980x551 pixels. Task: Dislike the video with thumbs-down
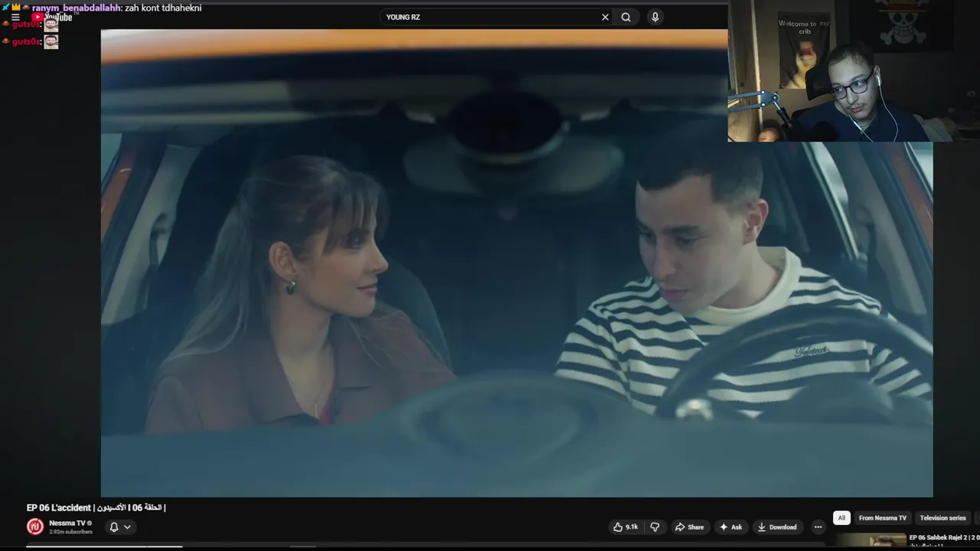tap(655, 527)
